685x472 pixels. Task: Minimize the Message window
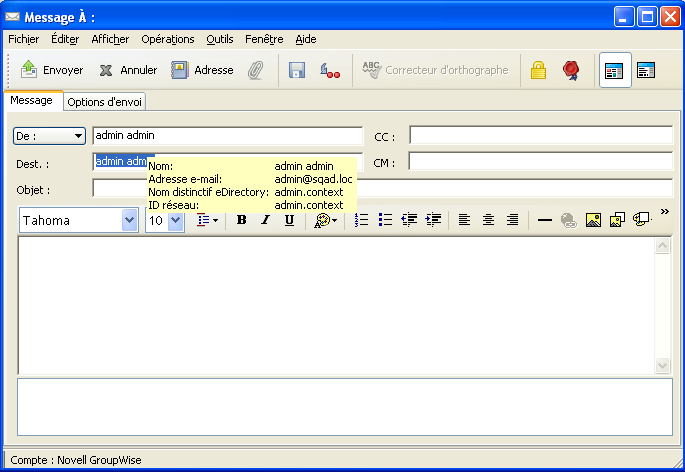(624, 17)
